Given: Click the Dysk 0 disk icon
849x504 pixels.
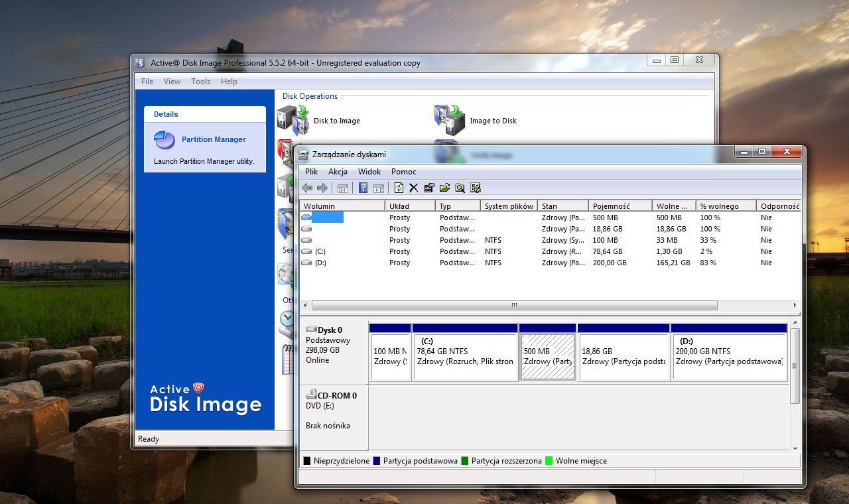Looking at the screenshot, I should 311,330.
